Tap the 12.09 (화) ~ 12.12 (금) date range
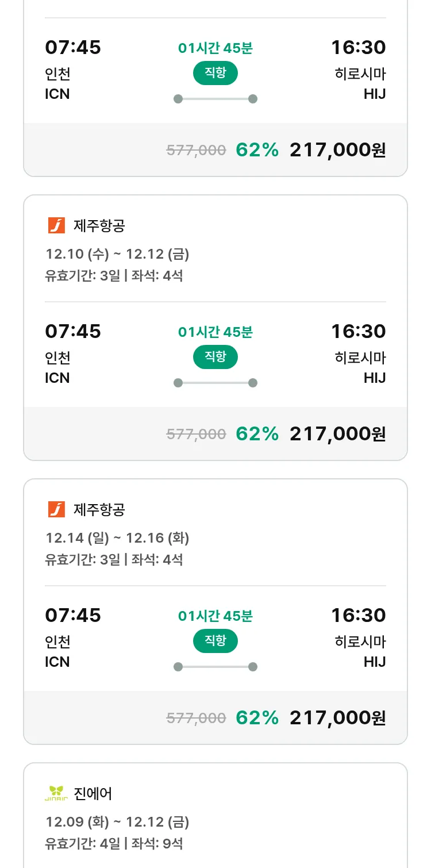The width and height of the screenshot is (431, 868). 117,822
